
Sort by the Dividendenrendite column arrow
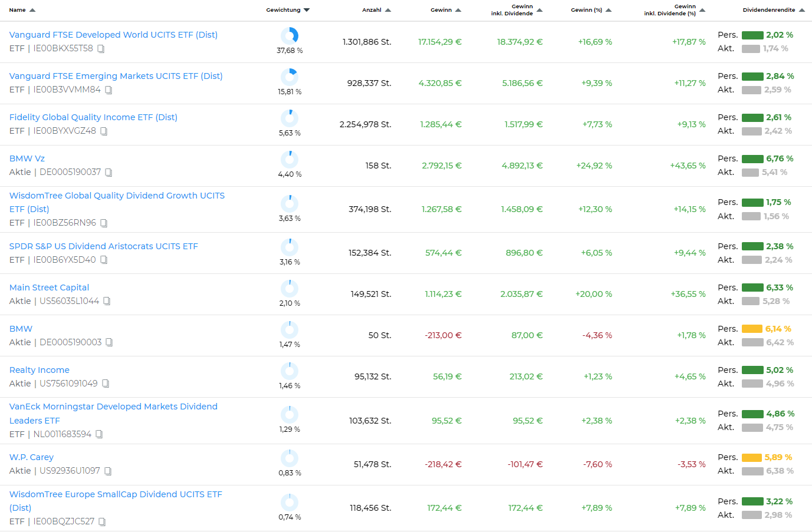point(802,10)
